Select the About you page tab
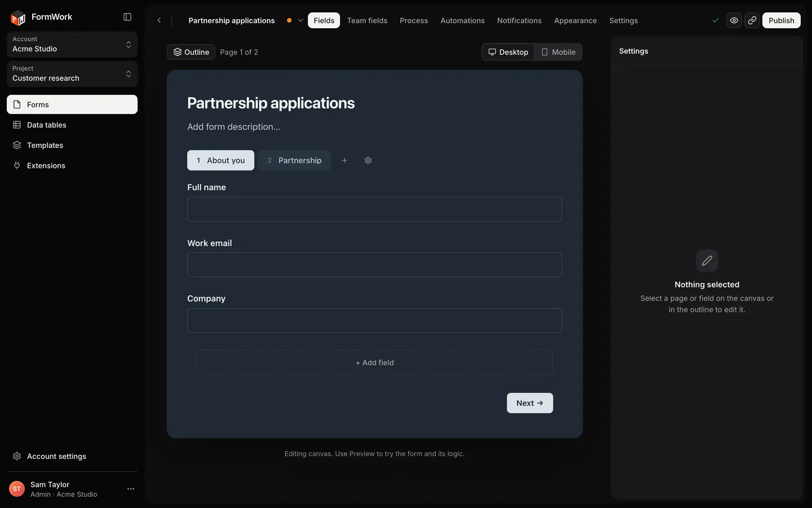Image resolution: width=812 pixels, height=508 pixels. 220,160
